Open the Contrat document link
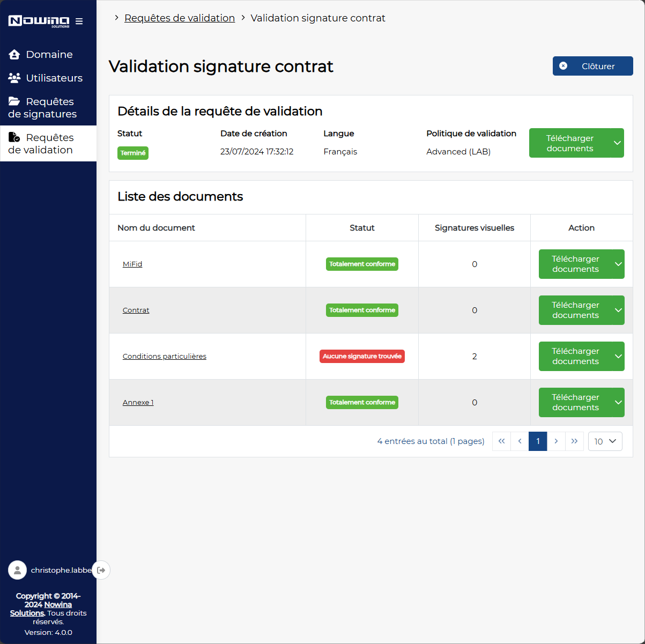 pos(136,310)
